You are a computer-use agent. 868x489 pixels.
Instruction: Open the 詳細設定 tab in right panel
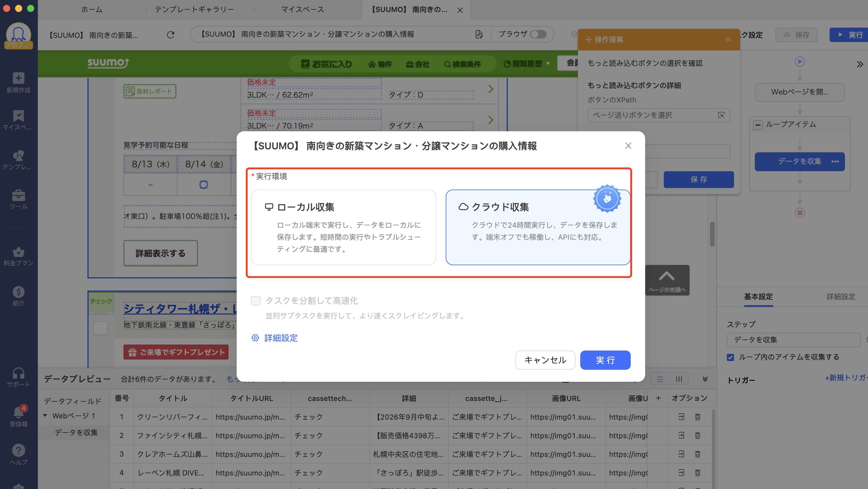click(841, 296)
